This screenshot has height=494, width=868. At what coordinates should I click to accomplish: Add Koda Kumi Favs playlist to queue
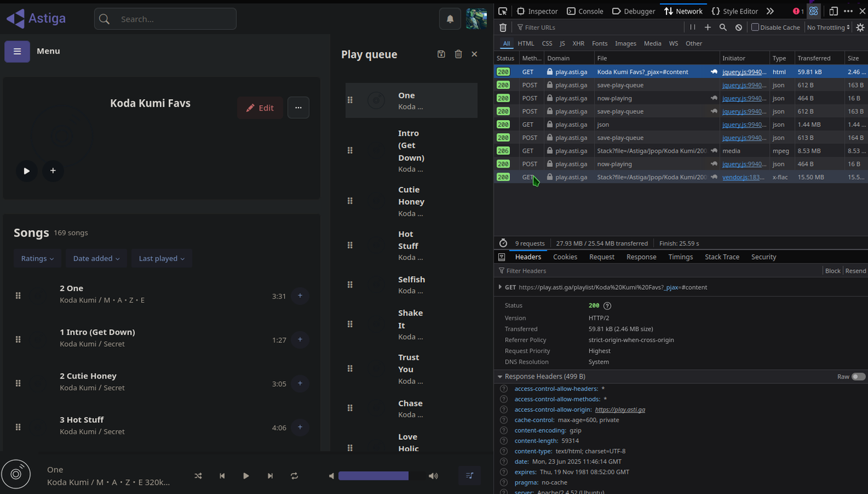click(53, 171)
